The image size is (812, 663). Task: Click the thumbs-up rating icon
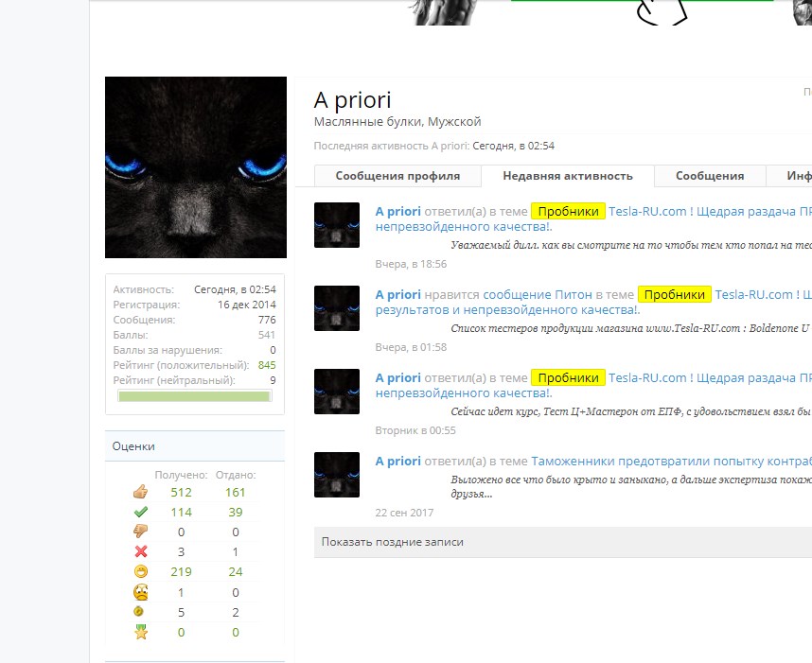point(141,492)
